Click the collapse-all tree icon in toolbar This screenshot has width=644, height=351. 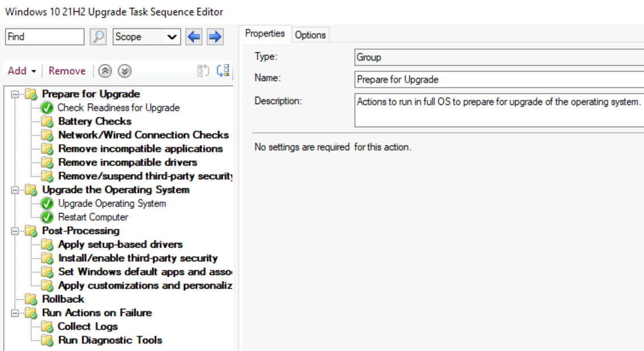tap(203, 71)
